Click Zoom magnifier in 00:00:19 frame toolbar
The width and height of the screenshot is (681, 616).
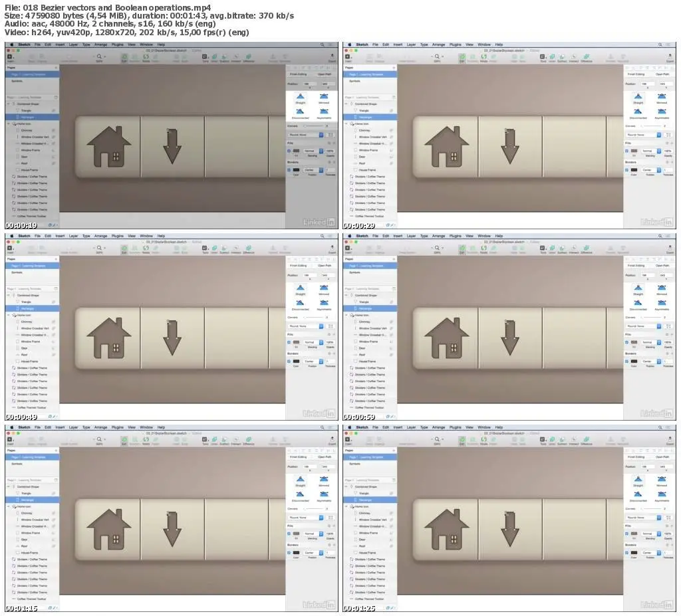(99, 56)
